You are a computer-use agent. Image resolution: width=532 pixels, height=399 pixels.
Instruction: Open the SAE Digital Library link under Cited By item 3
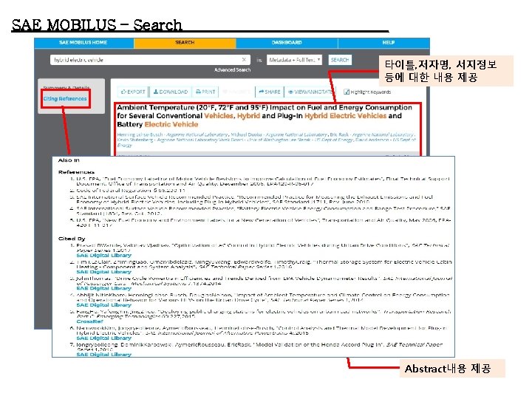coord(104,288)
